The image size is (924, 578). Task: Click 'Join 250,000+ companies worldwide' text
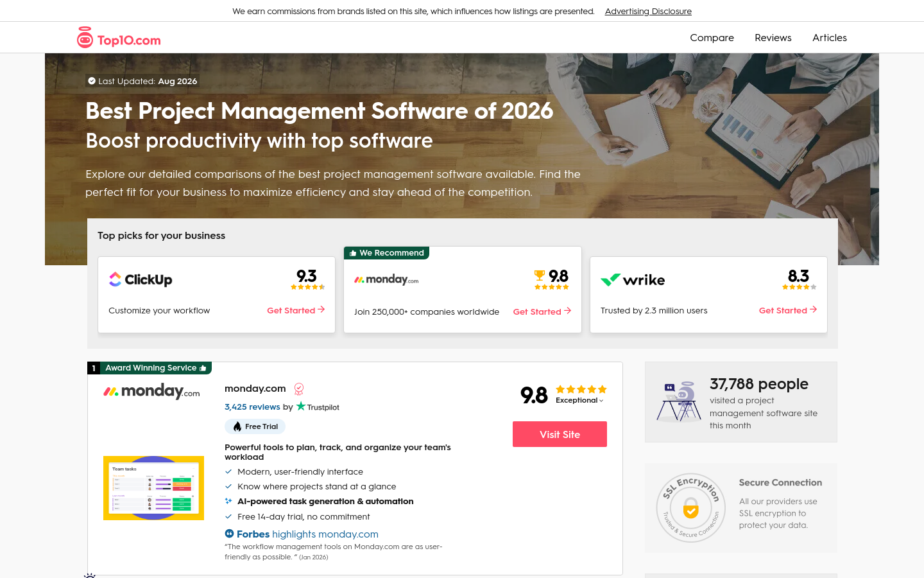[x=427, y=311]
